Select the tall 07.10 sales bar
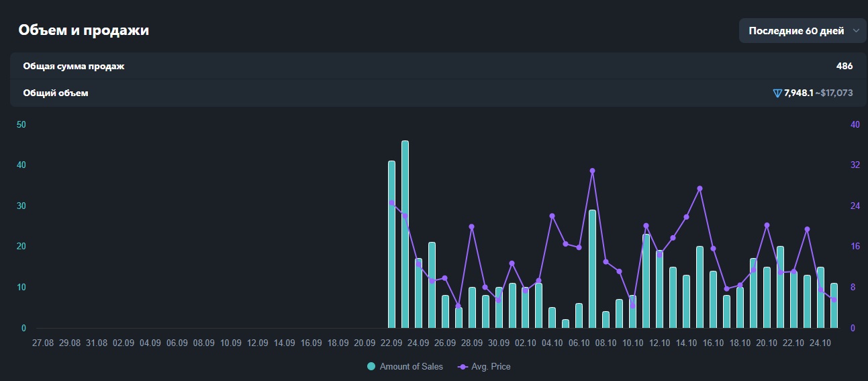 pos(592,269)
